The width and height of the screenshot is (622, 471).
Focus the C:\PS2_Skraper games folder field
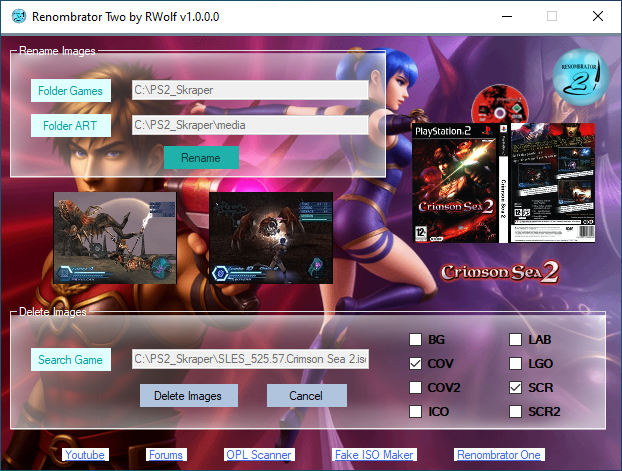(250, 90)
